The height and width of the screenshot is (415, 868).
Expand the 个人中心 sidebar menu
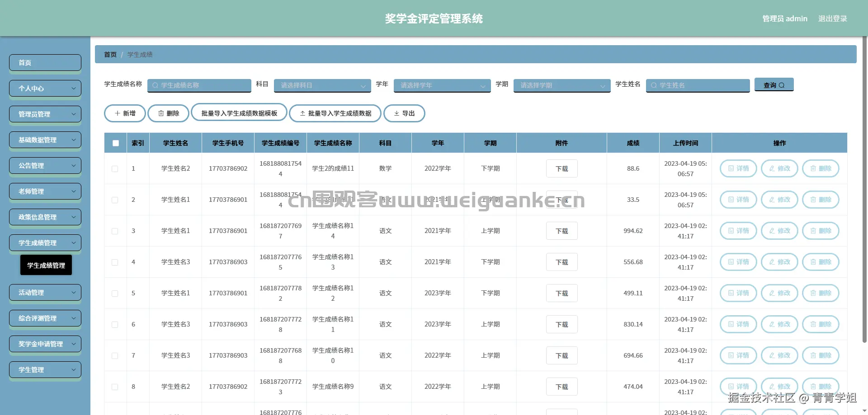(x=45, y=89)
